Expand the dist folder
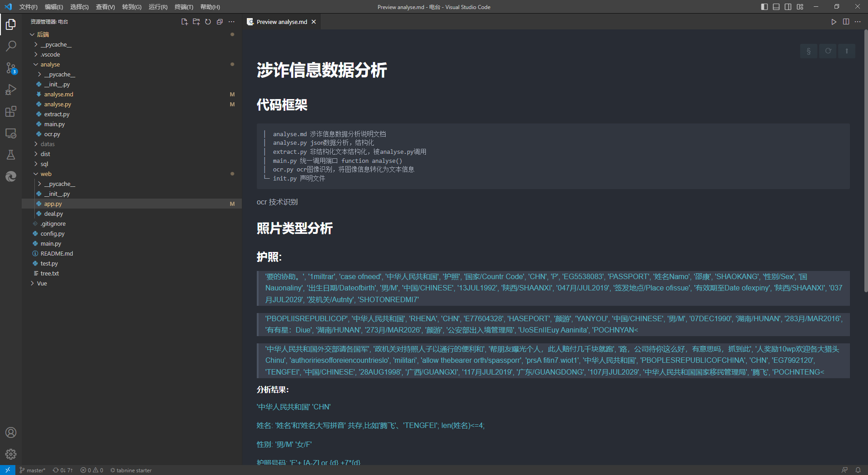Screen dimensions: 868x475 (x=132, y=154)
